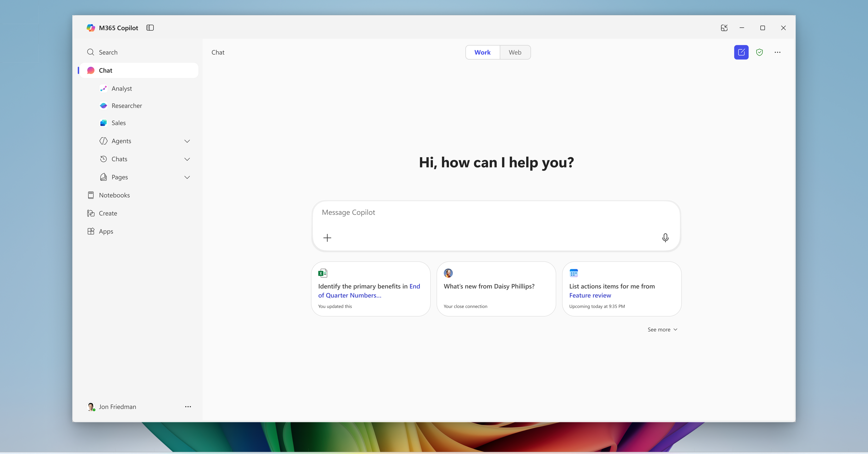Click the calendar icon on card
Viewport: 868px width, 454px height.
(574, 273)
